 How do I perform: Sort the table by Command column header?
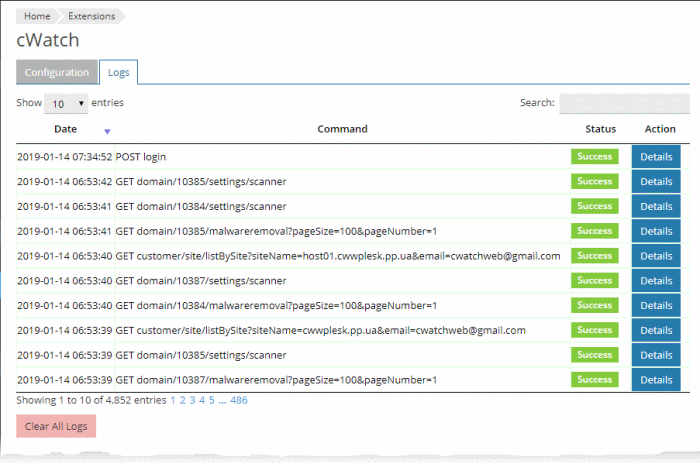[342, 129]
